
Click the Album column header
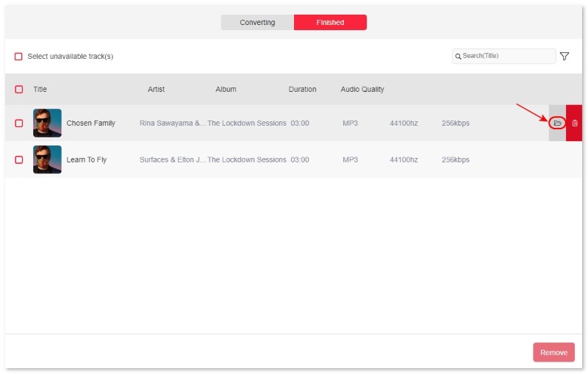(226, 90)
